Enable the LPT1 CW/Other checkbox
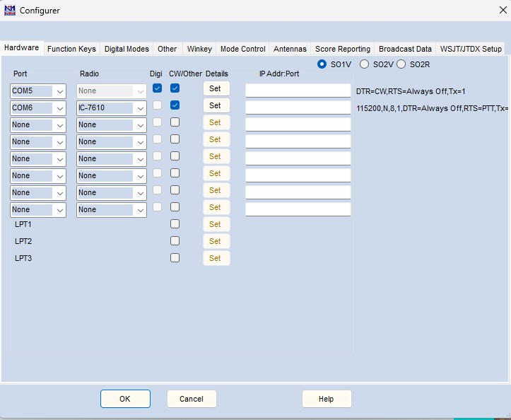Screen dimensions: 511x420 175,224
